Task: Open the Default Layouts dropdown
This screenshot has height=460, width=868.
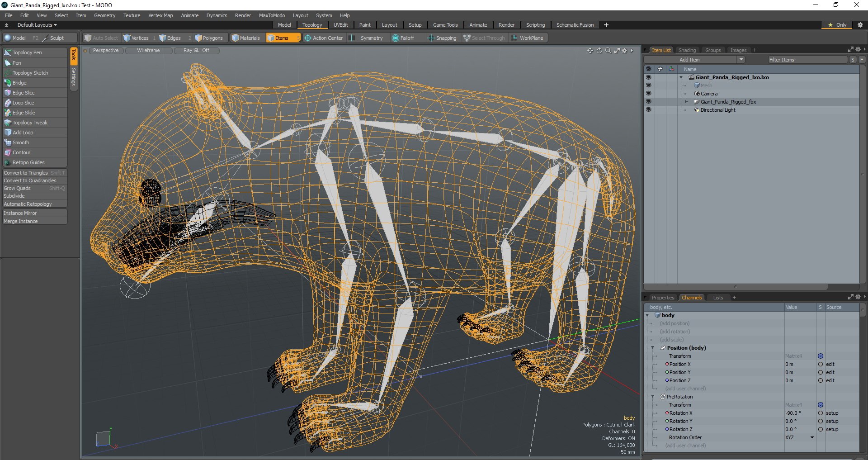Action: tap(37, 25)
